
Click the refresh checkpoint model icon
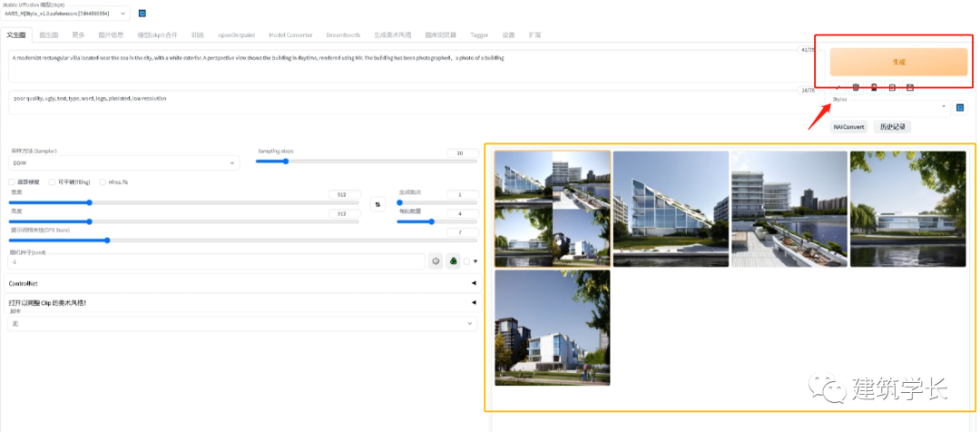pyautogui.click(x=142, y=14)
